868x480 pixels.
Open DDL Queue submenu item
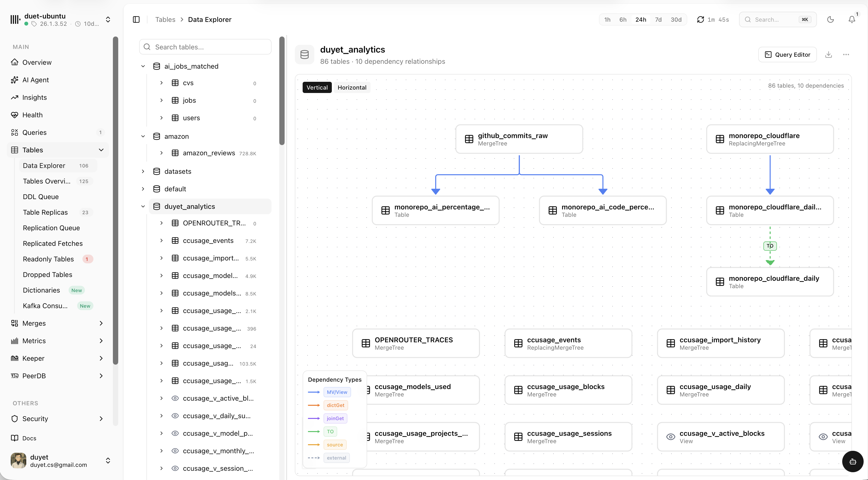pos(58,196)
